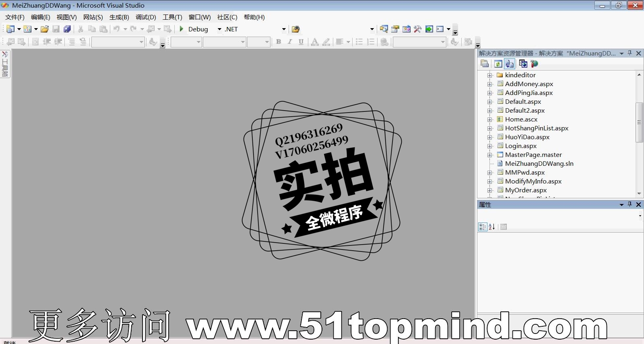Open the 文件(F) menu
The height and width of the screenshot is (344, 644).
[15, 17]
